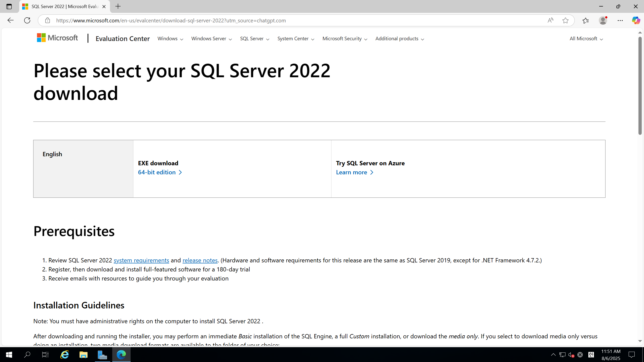644x362 pixels.
Task: Launch the Copilot sidebar icon
Action: pyautogui.click(x=636, y=20)
